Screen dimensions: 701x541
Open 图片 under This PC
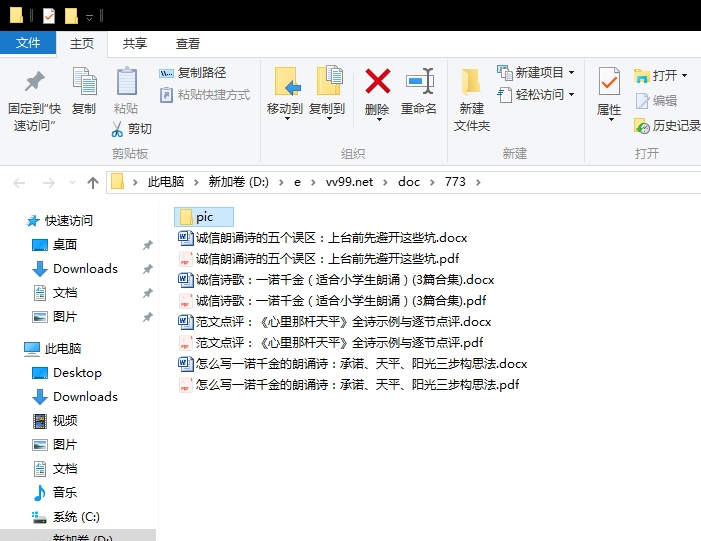coord(55,445)
